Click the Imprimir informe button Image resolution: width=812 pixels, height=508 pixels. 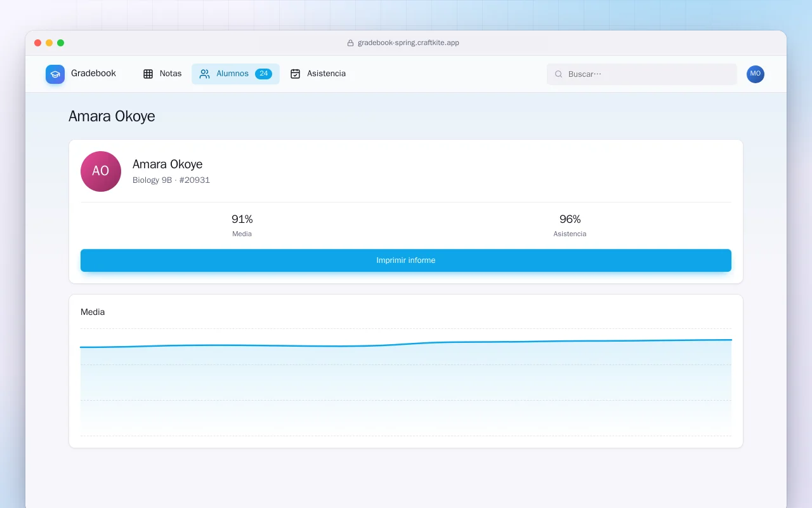click(406, 260)
